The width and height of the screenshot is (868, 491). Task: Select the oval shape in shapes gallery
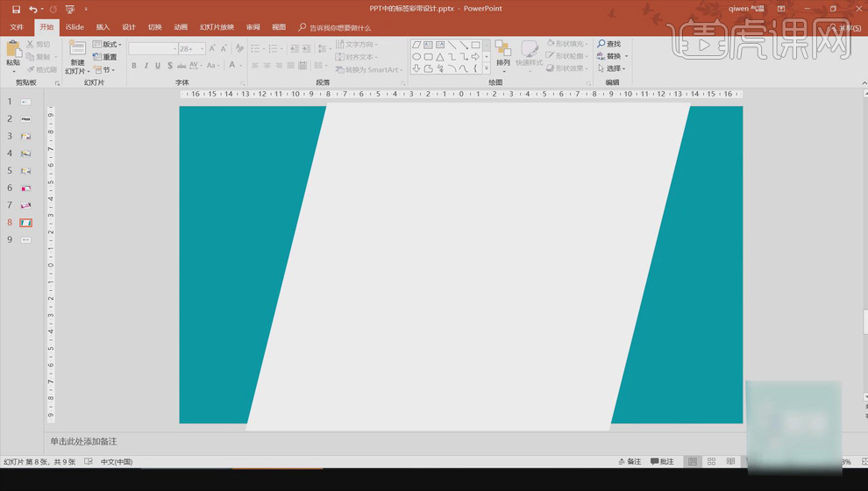coord(416,56)
